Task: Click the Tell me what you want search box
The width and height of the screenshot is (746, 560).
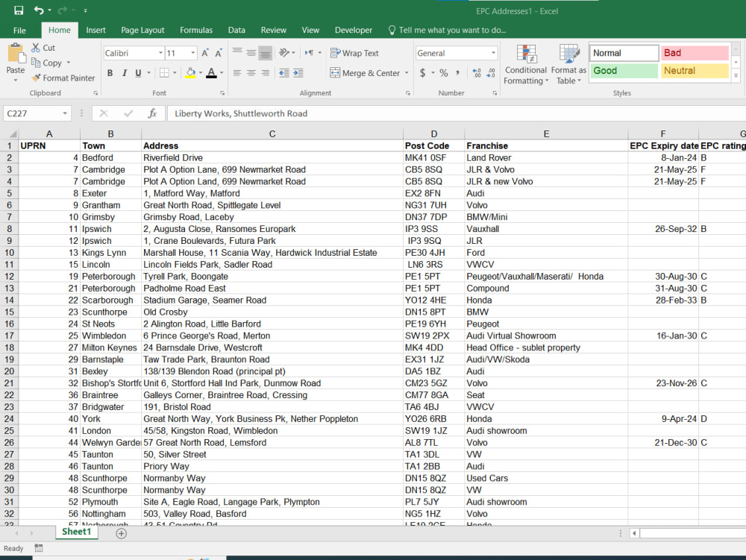Action: pyautogui.click(x=447, y=30)
